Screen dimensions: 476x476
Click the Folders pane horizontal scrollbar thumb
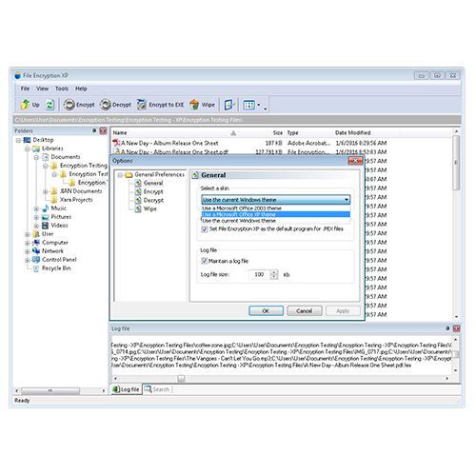pos(50,390)
